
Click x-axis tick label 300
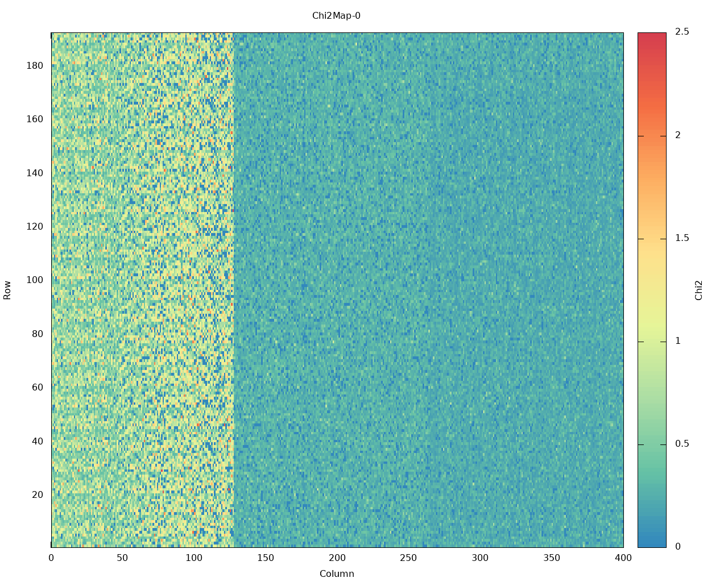(x=480, y=558)
